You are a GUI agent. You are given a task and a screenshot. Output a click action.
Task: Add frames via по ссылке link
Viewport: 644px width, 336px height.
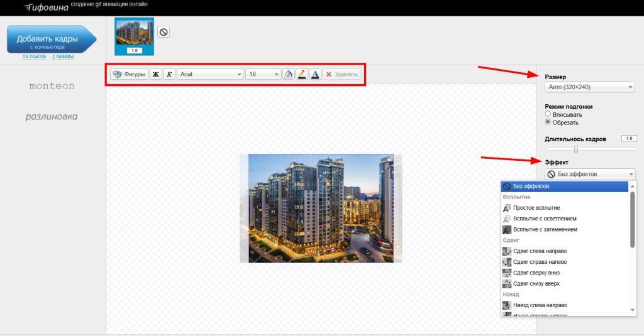click(34, 56)
